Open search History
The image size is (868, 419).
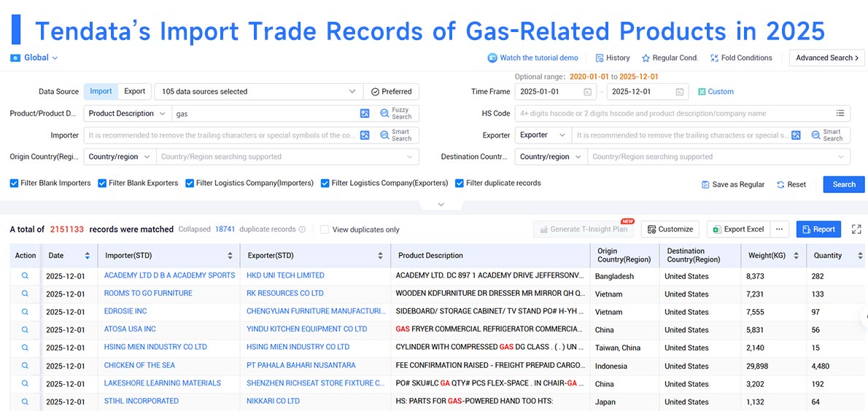[613, 58]
